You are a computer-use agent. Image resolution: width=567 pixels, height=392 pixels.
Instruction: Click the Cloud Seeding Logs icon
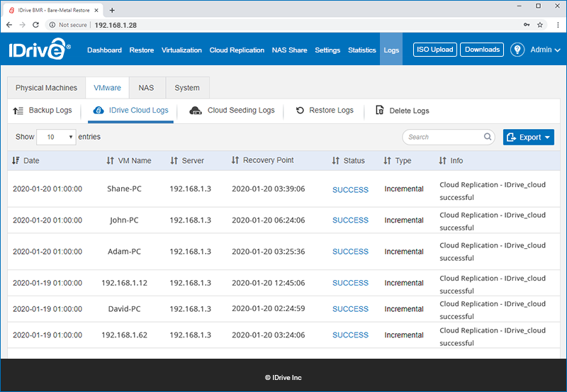coord(196,111)
